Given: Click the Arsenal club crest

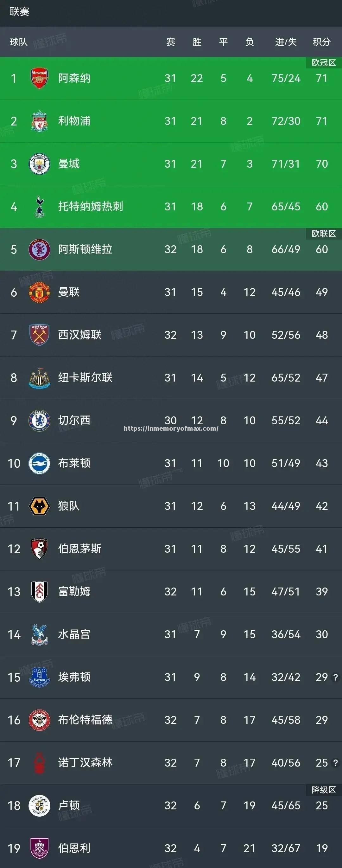Looking at the screenshot, I should coord(39,78).
